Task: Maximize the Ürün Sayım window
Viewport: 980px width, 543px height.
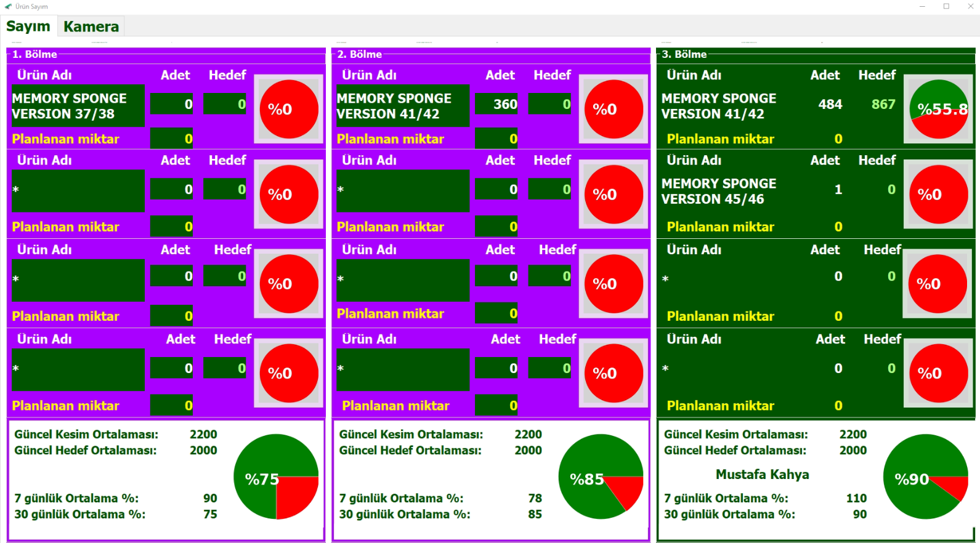Action: 946,6
